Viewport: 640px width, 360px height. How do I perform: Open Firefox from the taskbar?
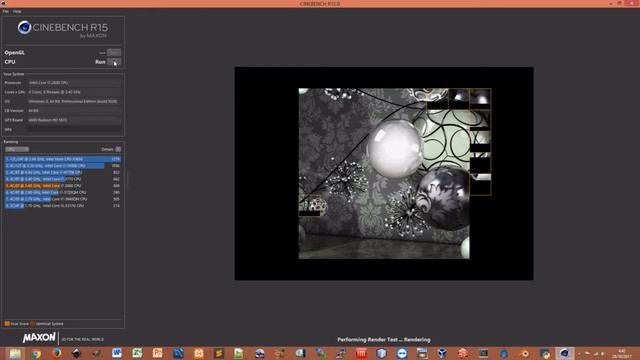tap(56, 353)
